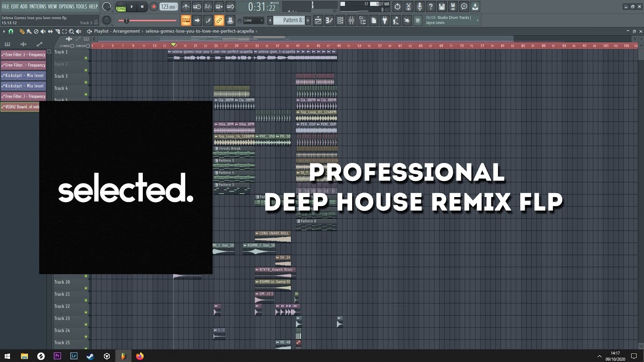
Task: Click the Stop transport button
Action: 142,7
